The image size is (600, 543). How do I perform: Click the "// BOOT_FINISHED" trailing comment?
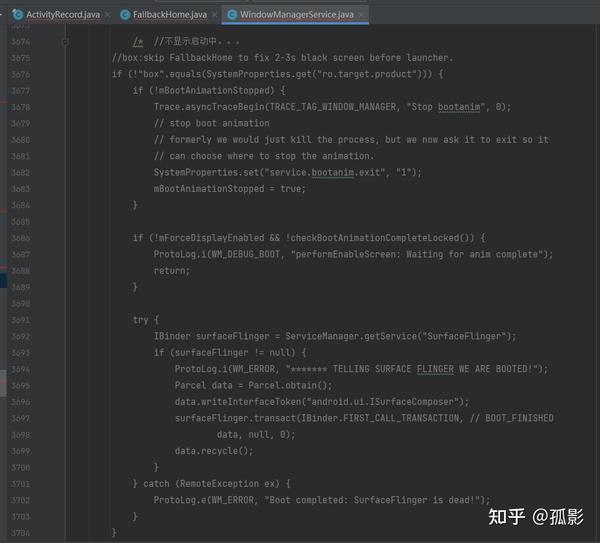pyautogui.click(x=512, y=418)
